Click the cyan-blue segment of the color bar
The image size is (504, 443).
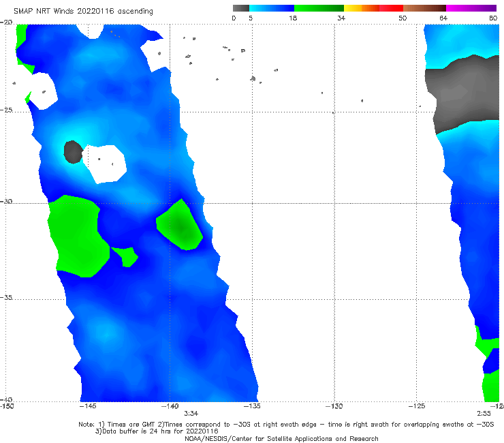coord(272,8)
